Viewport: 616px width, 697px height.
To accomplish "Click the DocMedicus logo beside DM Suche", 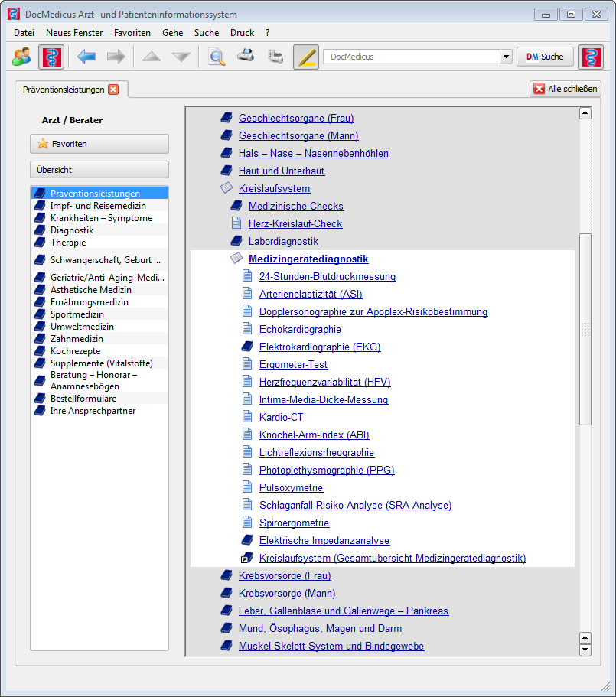I will [x=591, y=57].
